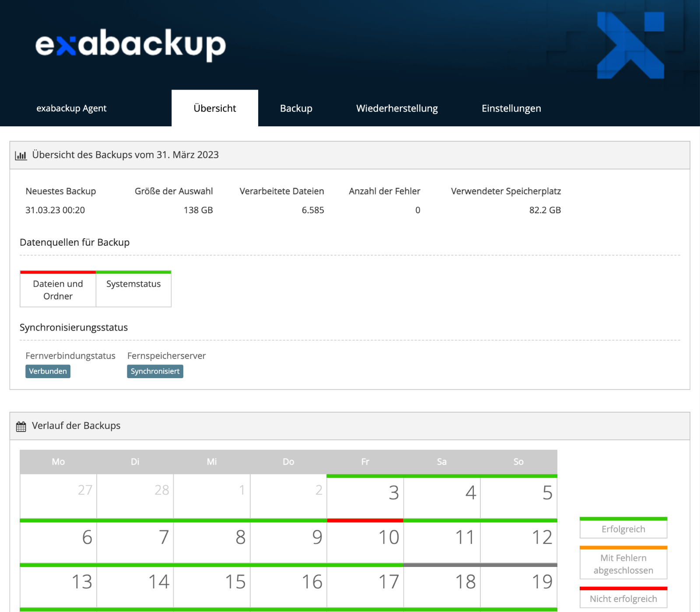The image size is (700, 612).
Task: Select the Dateien und Ordner data source
Action: pyautogui.click(x=58, y=289)
